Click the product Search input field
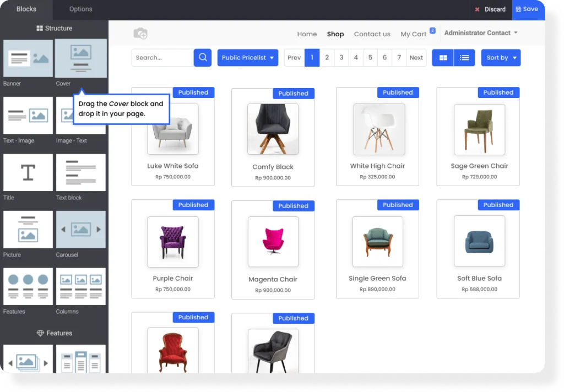 pyautogui.click(x=162, y=58)
